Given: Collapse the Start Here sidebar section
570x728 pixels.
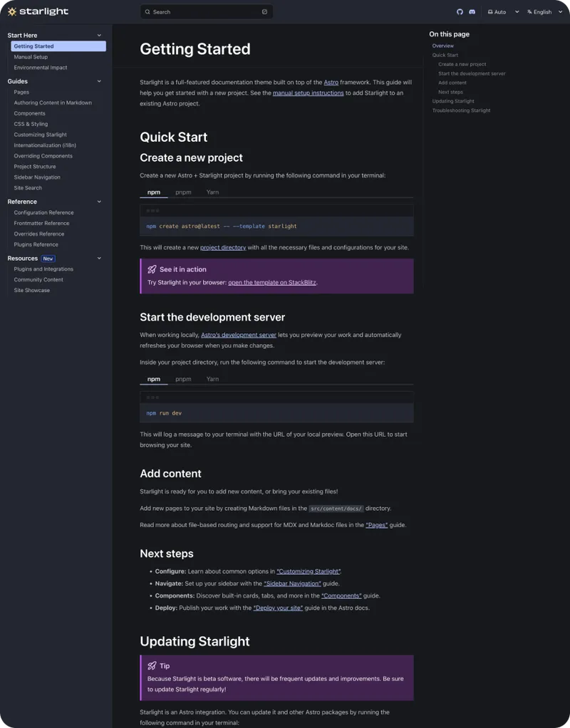Looking at the screenshot, I should click(x=99, y=35).
